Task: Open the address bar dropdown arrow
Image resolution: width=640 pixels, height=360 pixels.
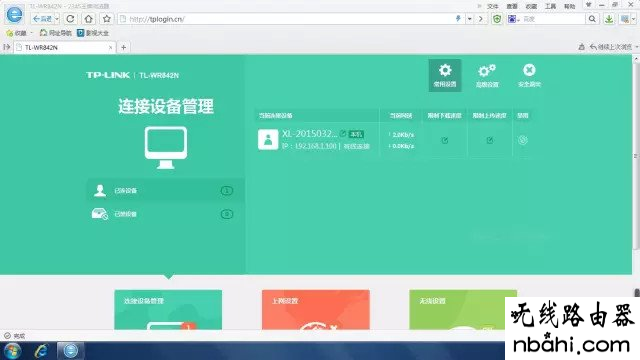Action: (470, 19)
